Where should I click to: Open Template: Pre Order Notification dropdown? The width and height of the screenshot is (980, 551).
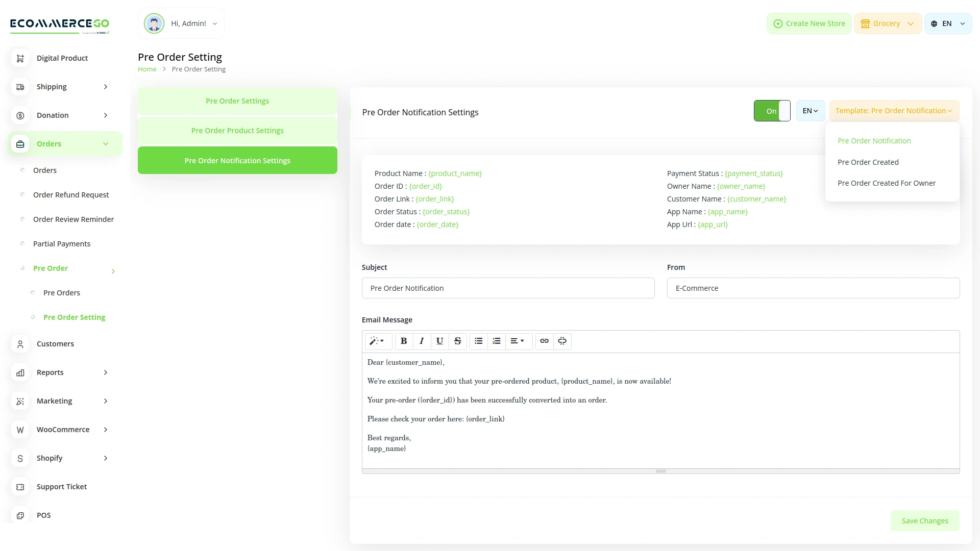coord(893,110)
